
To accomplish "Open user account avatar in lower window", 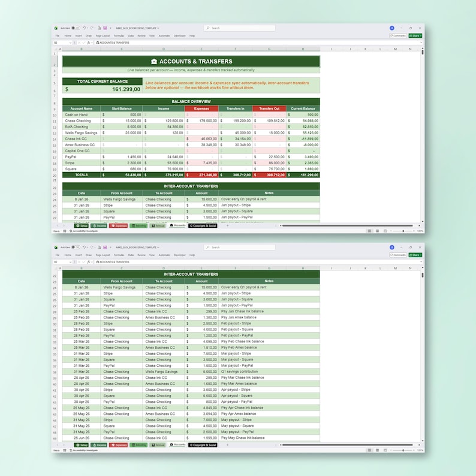I will (x=392, y=248).
